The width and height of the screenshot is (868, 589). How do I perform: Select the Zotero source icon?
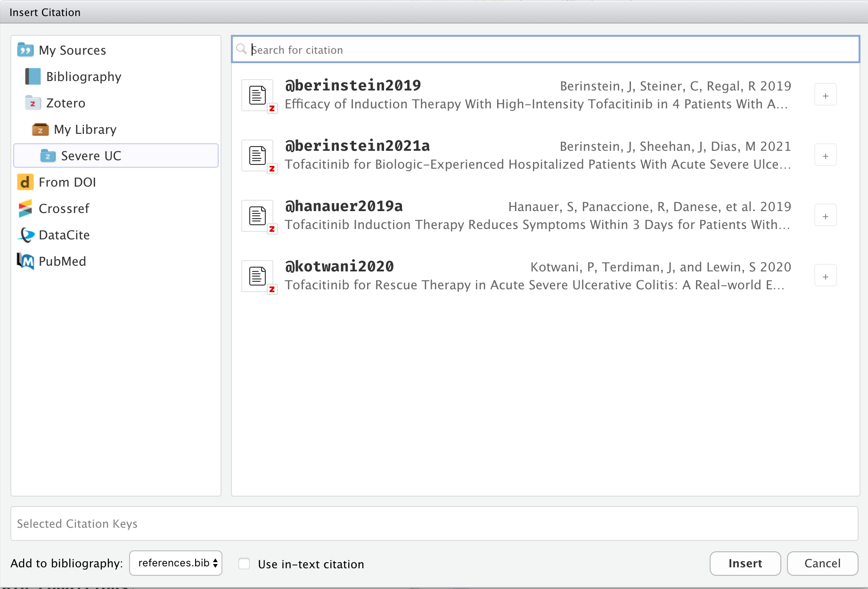coord(33,103)
